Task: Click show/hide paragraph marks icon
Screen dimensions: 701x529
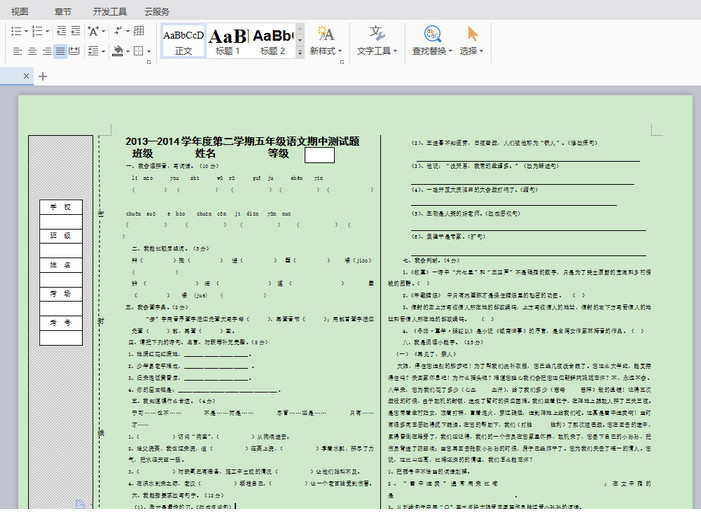Action: coord(118,31)
